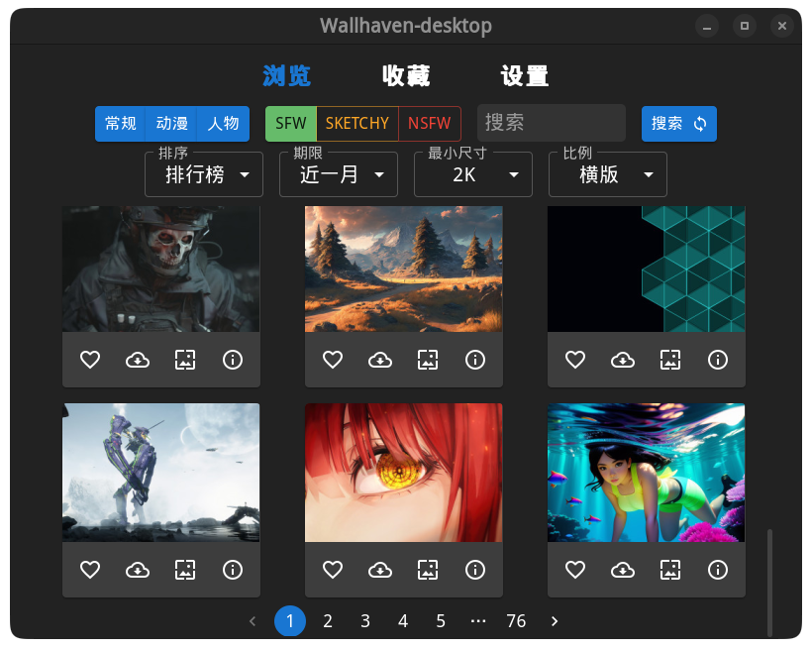This screenshot has height=649, width=812.
Task: Set purple mecha image as wallpaper
Action: 185,570
